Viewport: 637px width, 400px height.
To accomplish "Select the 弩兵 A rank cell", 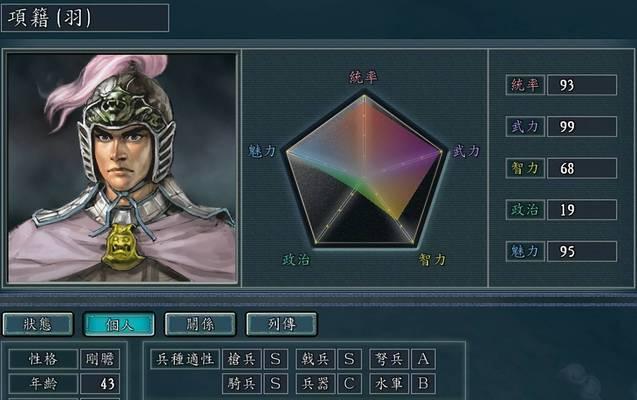I will (x=423, y=359).
